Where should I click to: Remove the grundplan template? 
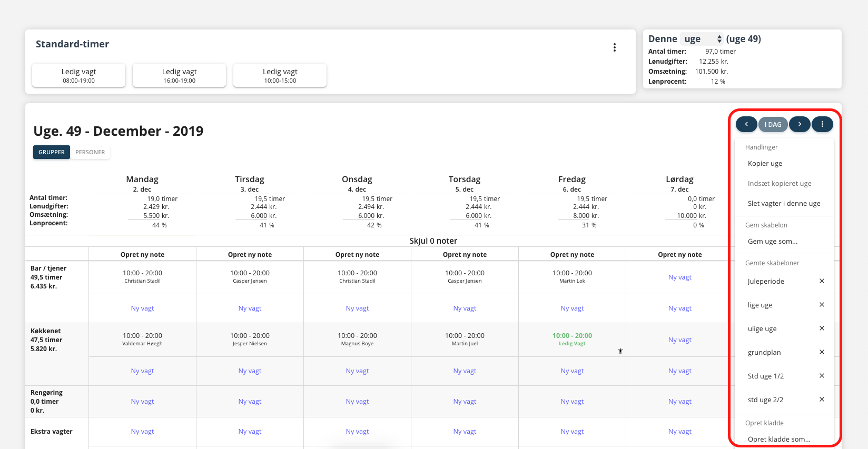[x=822, y=352]
